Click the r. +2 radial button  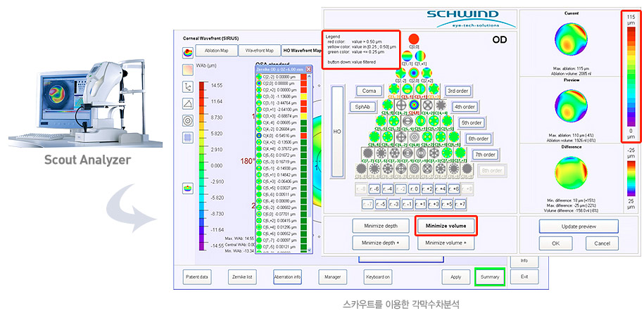[x=427, y=189]
